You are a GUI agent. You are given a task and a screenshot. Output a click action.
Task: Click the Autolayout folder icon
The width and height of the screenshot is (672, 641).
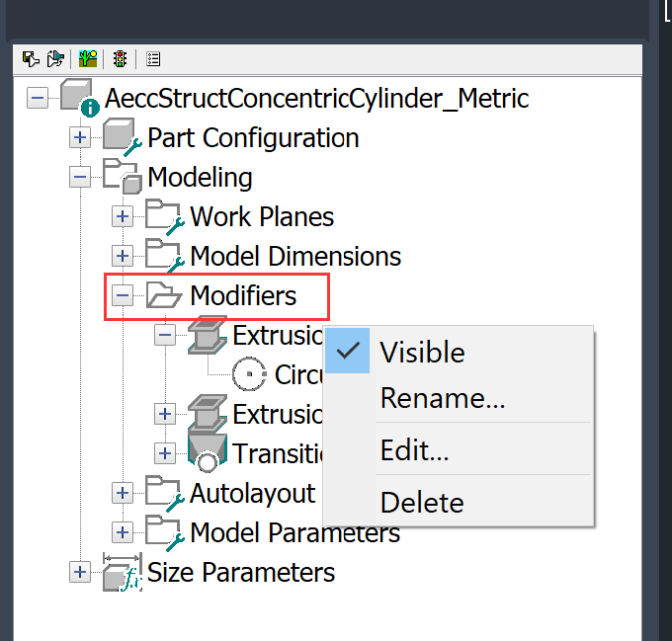(x=165, y=493)
